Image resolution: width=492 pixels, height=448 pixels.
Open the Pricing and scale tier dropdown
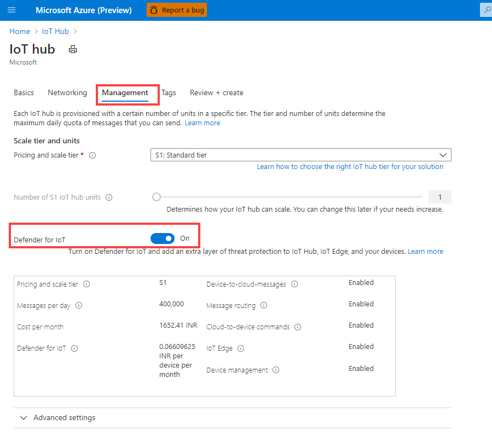[300, 155]
